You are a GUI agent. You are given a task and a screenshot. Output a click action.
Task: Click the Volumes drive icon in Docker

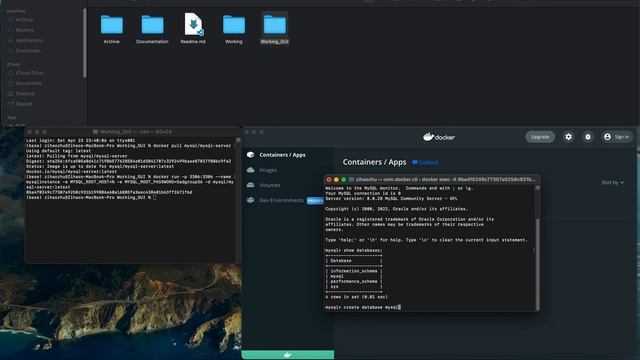pos(251,185)
